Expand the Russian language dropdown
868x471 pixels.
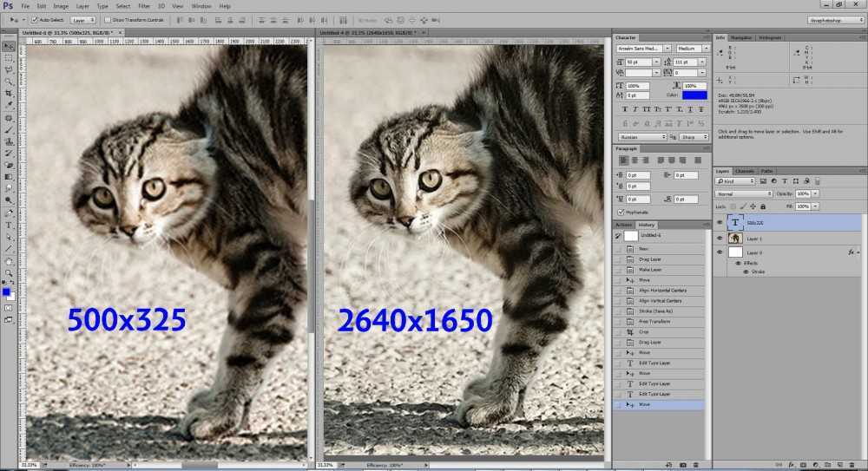tap(641, 137)
